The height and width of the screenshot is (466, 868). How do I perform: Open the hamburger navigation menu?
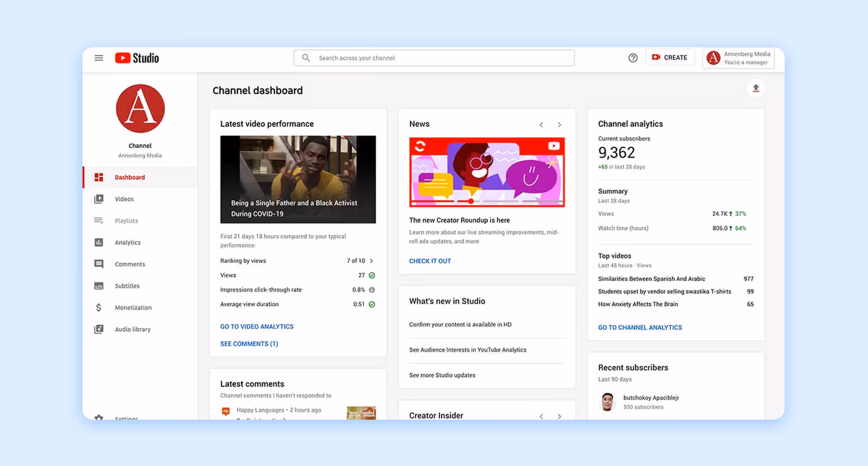click(98, 57)
